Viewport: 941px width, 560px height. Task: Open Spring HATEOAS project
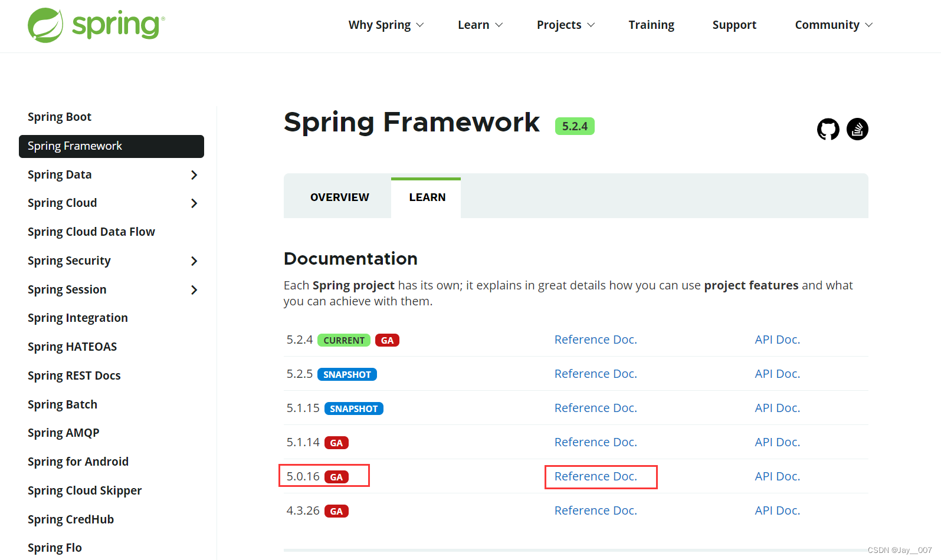point(73,347)
